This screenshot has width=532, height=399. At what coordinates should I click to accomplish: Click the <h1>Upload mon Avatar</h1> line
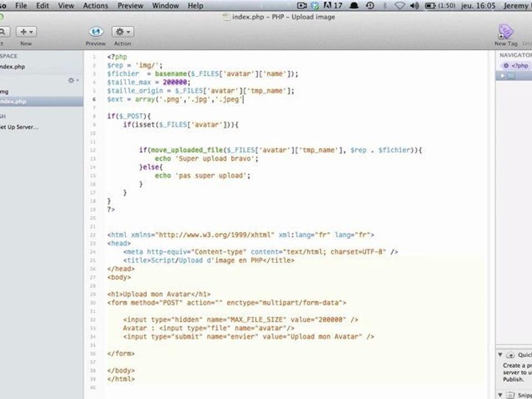coord(159,294)
